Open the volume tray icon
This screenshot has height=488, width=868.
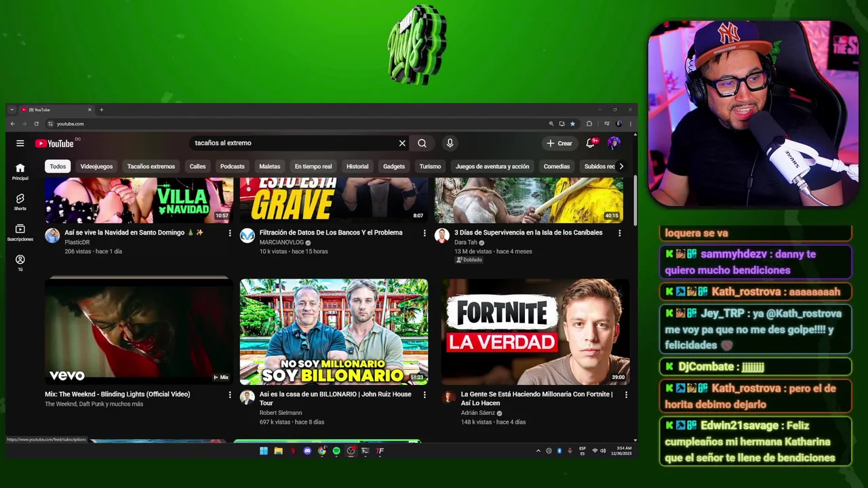tap(603, 451)
